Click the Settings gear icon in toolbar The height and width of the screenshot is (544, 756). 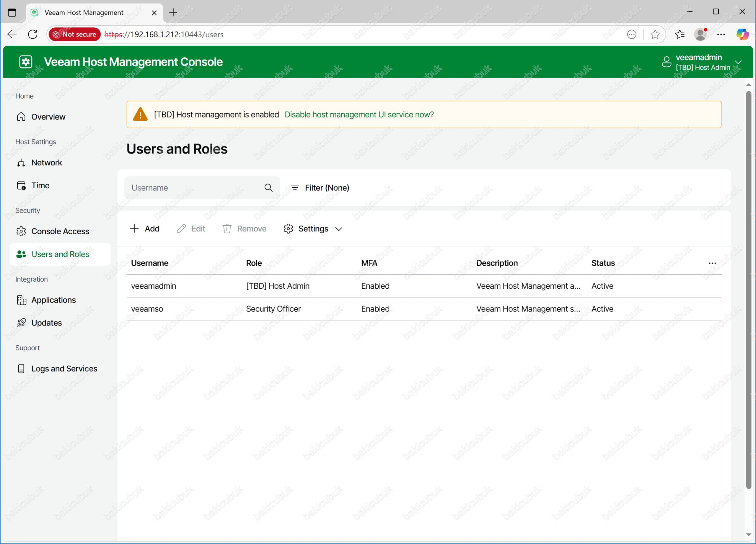pos(288,229)
